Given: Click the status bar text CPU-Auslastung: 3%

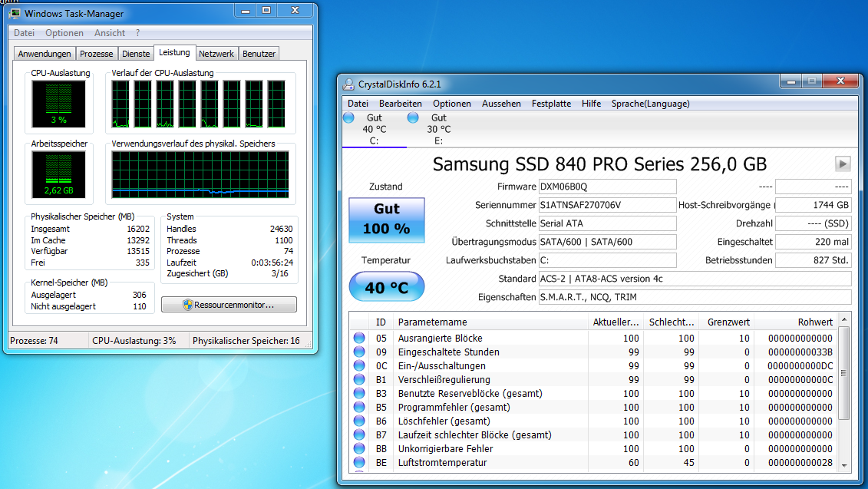Looking at the screenshot, I should coord(134,341).
